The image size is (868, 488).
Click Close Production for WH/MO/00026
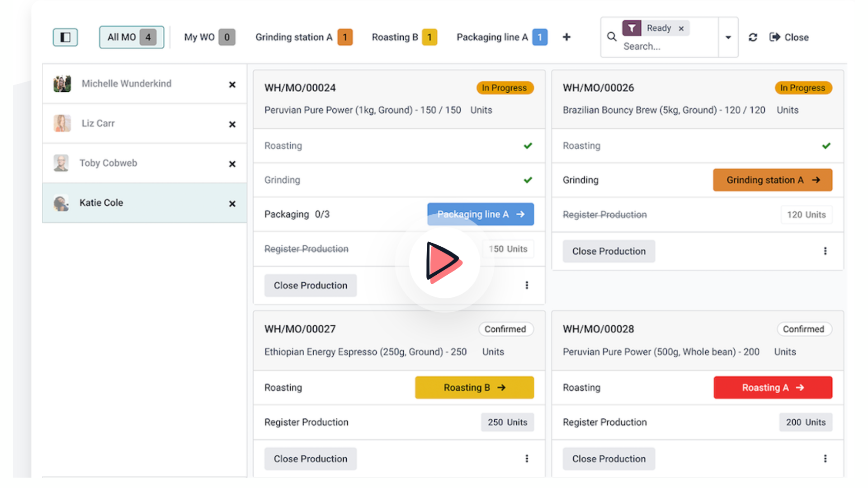coord(609,251)
